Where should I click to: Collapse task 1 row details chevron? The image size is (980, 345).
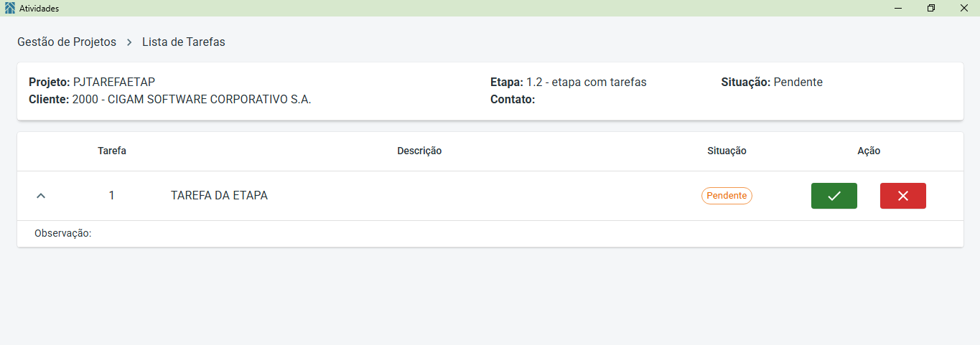coord(41,195)
